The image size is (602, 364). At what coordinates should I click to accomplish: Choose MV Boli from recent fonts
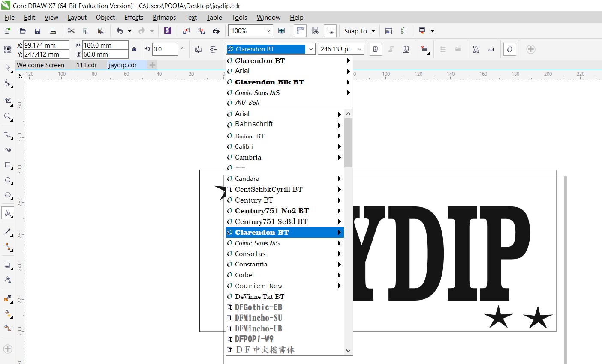tap(289, 103)
